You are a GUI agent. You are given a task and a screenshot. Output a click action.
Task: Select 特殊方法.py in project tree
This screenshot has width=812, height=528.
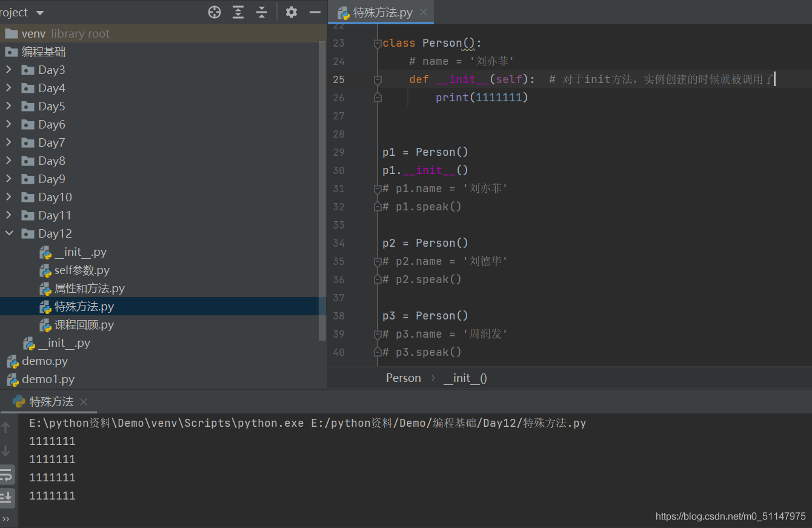tap(159, 307)
